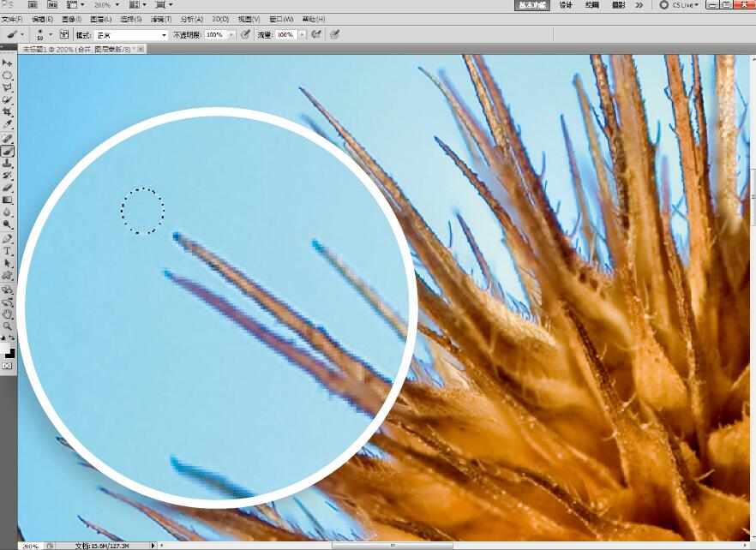Viewport: 756px width, 550px height.
Task: Show more workspaces via double chevron
Action: coord(639,5)
